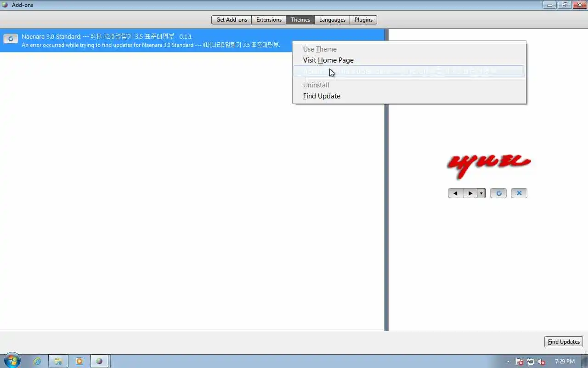Minimize the Add-ons window
Screen dimensions: 588x368
(x=549, y=5)
